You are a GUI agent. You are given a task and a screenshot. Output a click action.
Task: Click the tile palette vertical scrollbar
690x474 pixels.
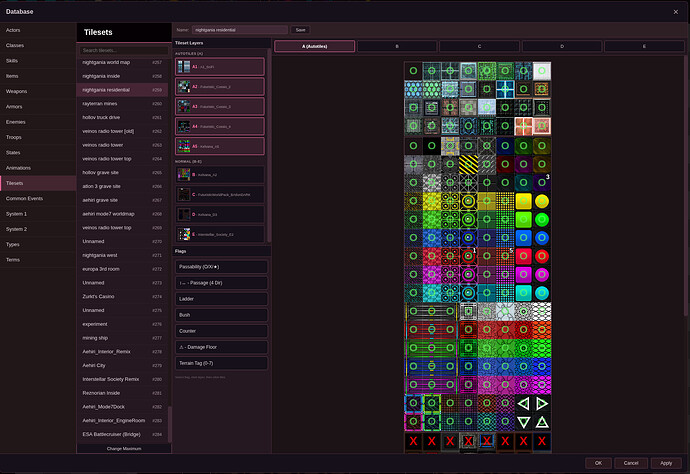[x=686, y=185]
